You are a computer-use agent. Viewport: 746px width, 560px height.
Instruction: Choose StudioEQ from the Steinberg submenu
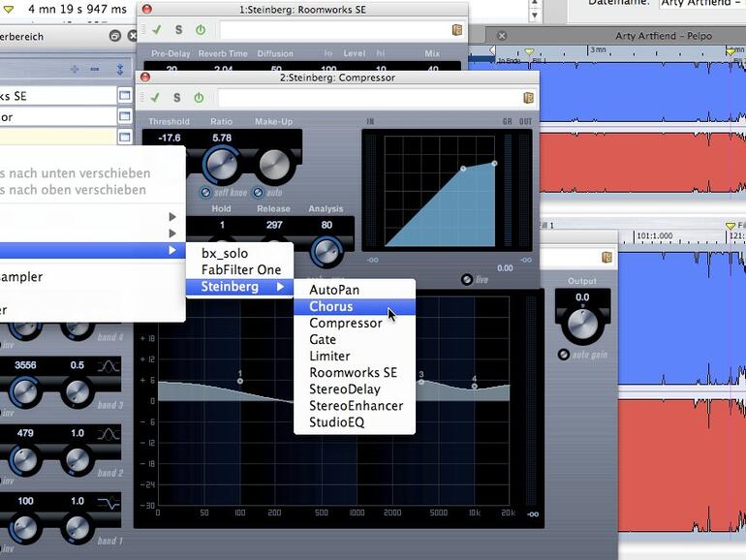(355, 422)
